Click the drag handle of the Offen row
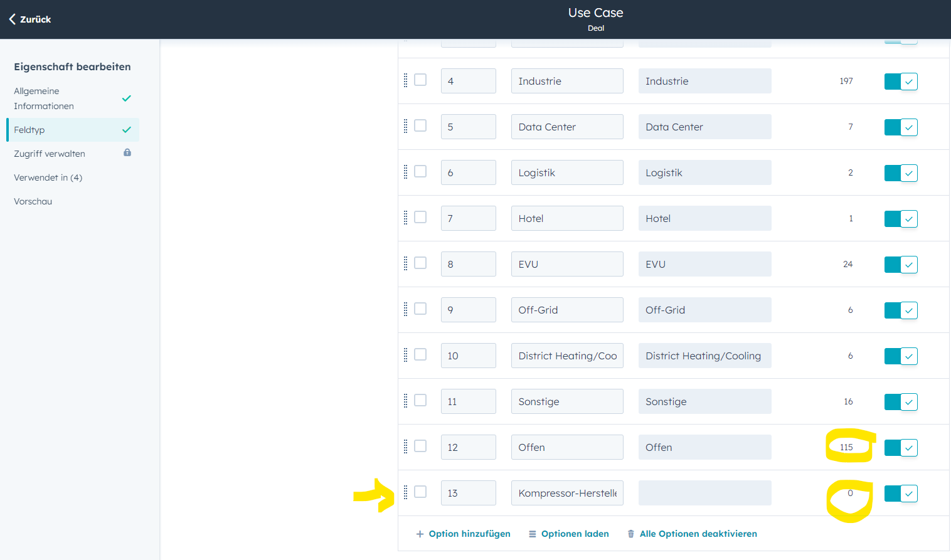The height and width of the screenshot is (560, 951). [405, 446]
